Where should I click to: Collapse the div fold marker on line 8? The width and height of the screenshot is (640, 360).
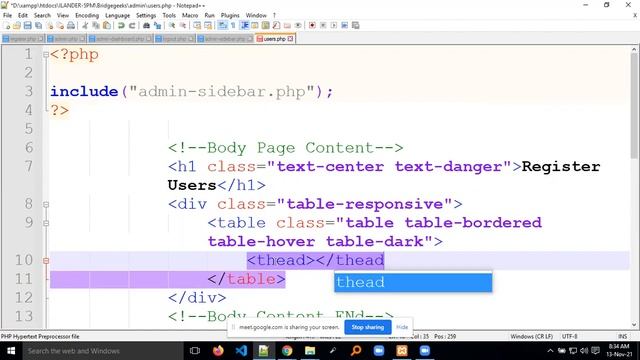pyautogui.click(x=46, y=204)
